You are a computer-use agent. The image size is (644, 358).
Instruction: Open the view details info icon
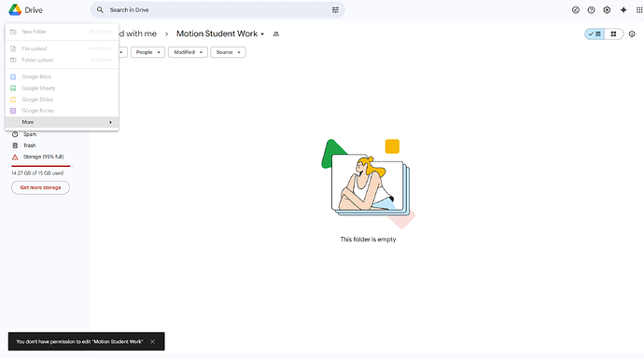coord(632,34)
